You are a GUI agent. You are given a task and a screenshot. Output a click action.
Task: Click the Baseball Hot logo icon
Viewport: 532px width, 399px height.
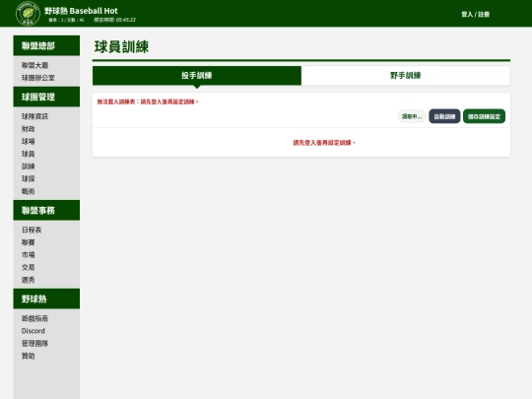28,13
